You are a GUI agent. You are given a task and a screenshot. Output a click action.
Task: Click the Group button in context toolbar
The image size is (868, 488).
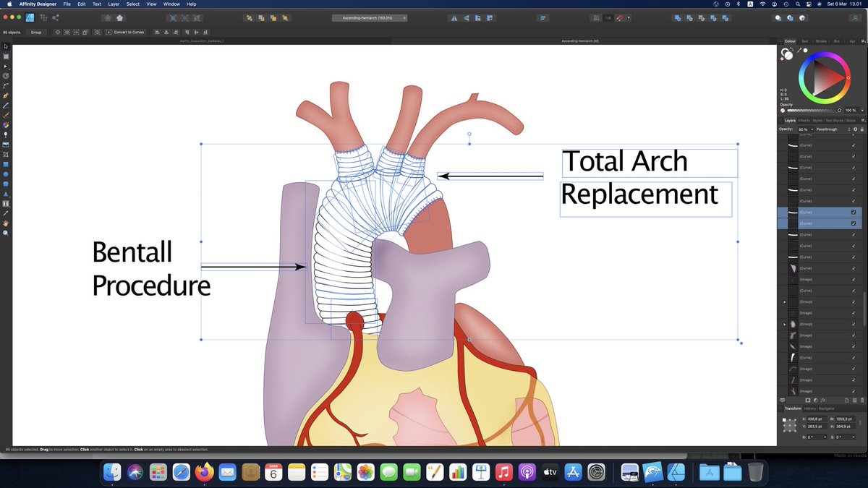35,32
